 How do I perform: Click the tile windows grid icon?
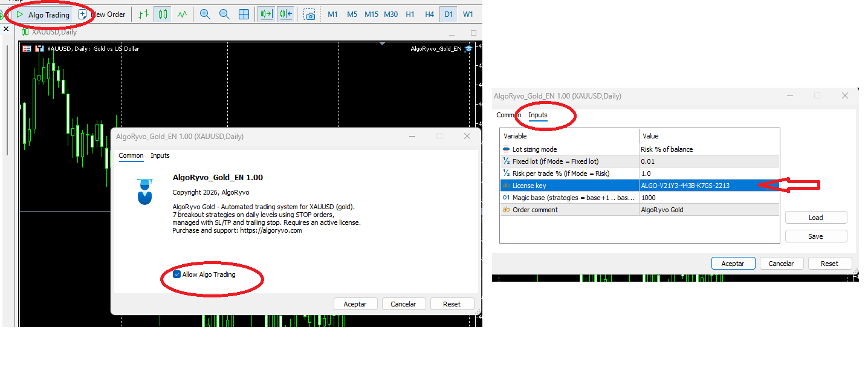pyautogui.click(x=244, y=15)
